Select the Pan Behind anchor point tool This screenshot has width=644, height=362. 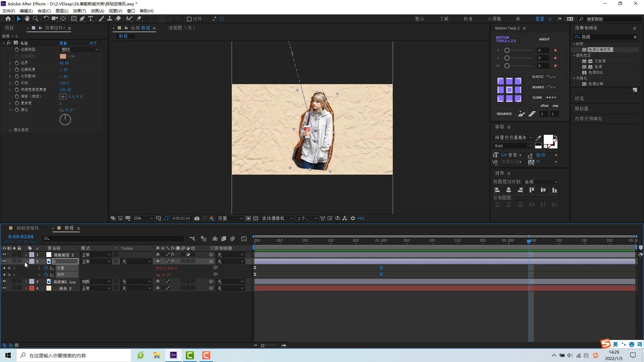coord(63,19)
